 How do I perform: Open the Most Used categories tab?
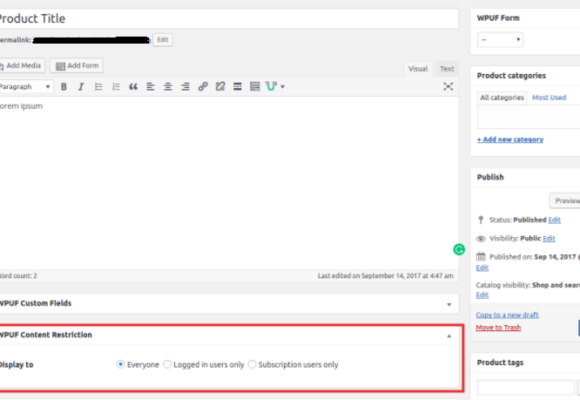click(x=549, y=98)
